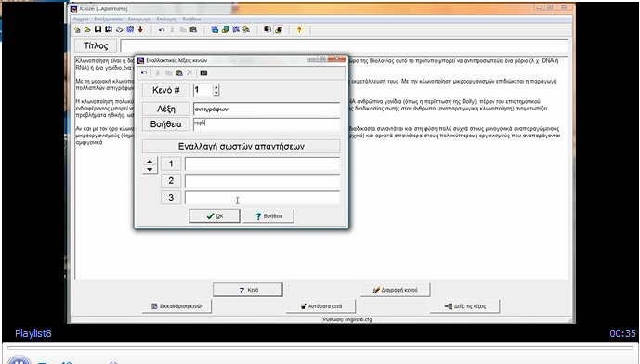Click the Ρύθμιση: english6.cfg status bar text
The height and width of the screenshot is (364, 640).
point(347,320)
